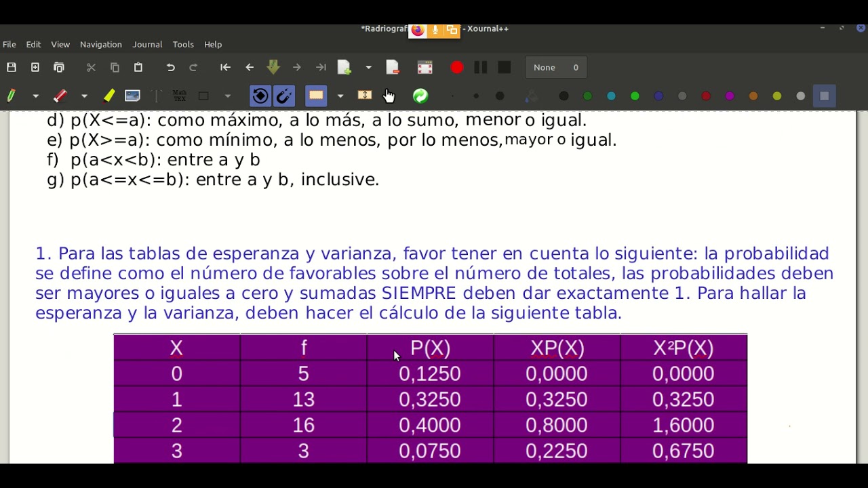The width and height of the screenshot is (868, 488).
Task: Open the View menu
Action: click(60, 44)
